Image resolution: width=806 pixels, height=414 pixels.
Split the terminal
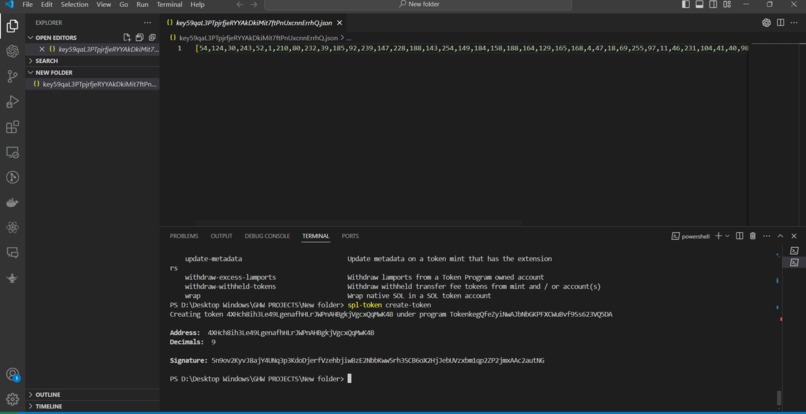click(739, 236)
